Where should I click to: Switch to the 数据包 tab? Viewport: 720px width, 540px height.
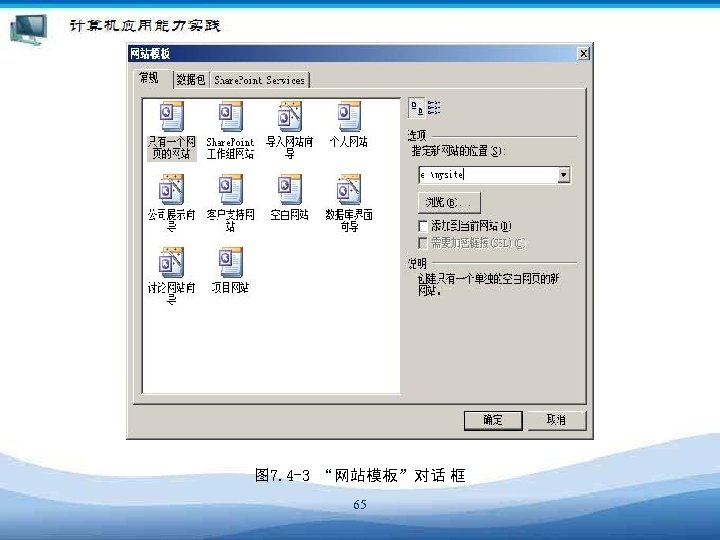point(191,80)
